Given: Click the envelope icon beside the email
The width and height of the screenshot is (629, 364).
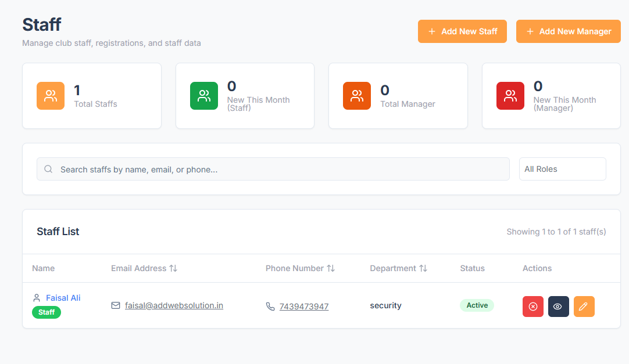Looking at the screenshot, I should pyautogui.click(x=116, y=305).
